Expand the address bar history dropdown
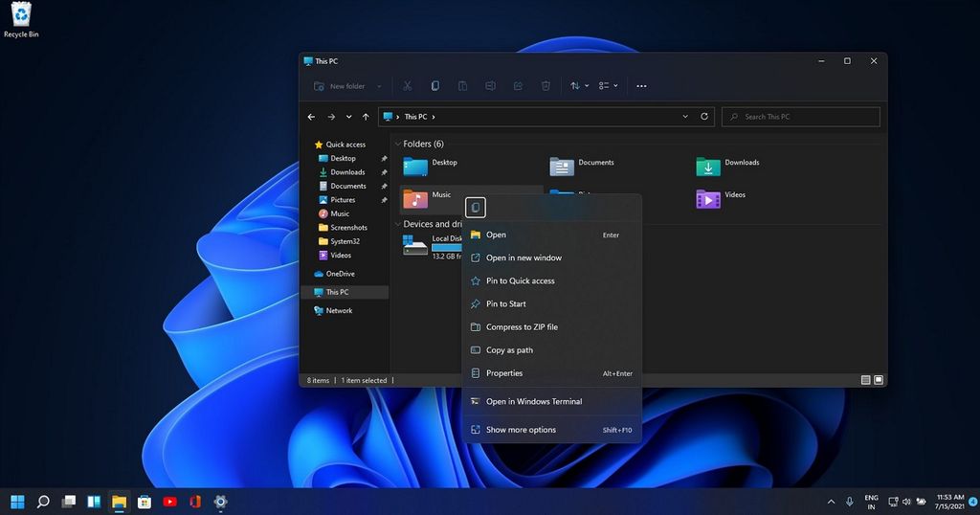Image resolution: width=980 pixels, height=515 pixels. 685,117
